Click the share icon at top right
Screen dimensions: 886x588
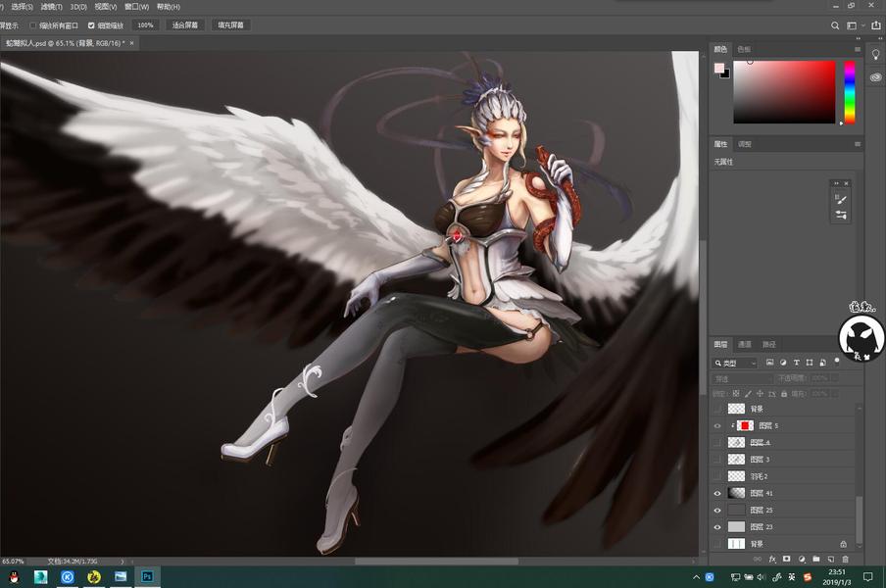876,24
